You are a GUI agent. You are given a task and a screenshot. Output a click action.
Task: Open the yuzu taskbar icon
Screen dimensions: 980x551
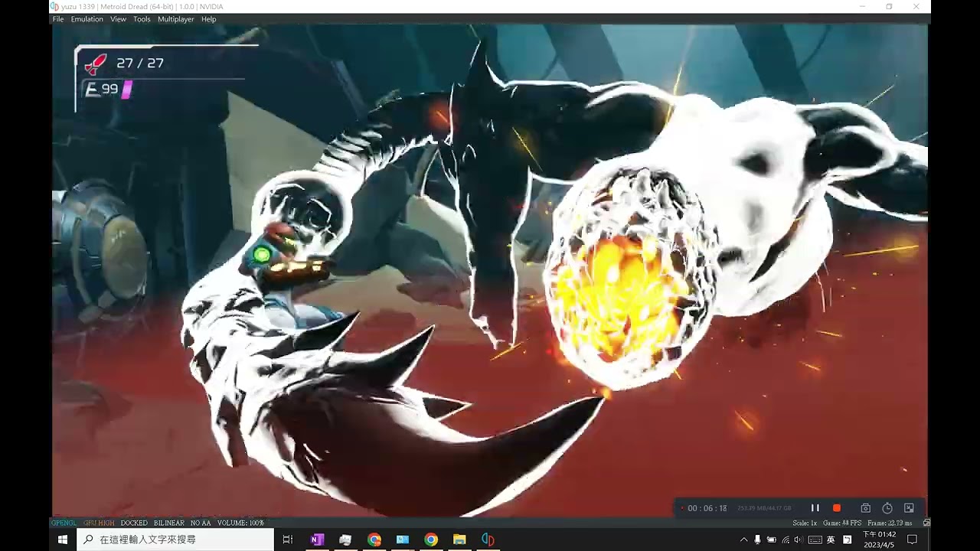[x=488, y=540]
